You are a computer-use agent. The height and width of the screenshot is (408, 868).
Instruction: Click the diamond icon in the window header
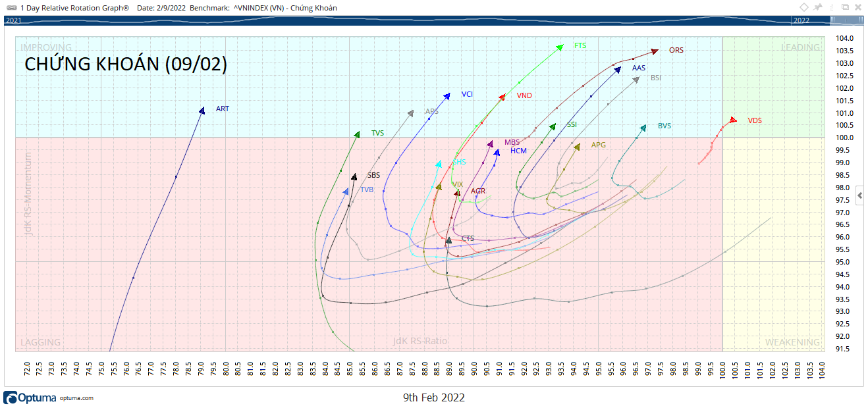pyautogui.click(x=804, y=7)
